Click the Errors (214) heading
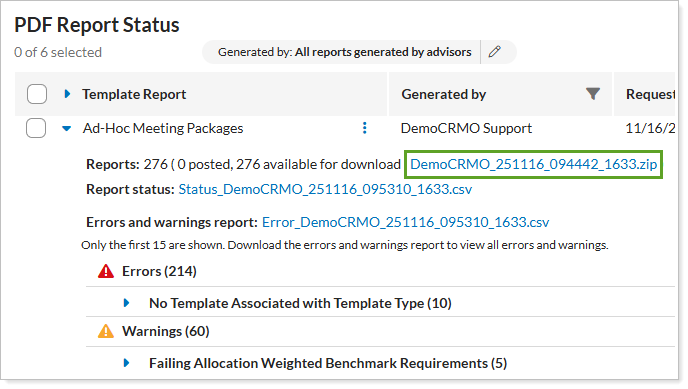 point(159,271)
